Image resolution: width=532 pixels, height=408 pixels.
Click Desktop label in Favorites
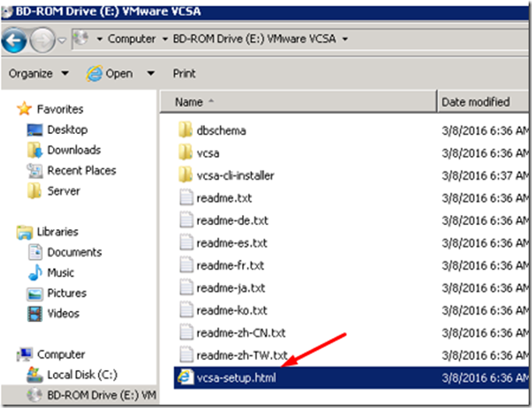pyautogui.click(x=67, y=130)
